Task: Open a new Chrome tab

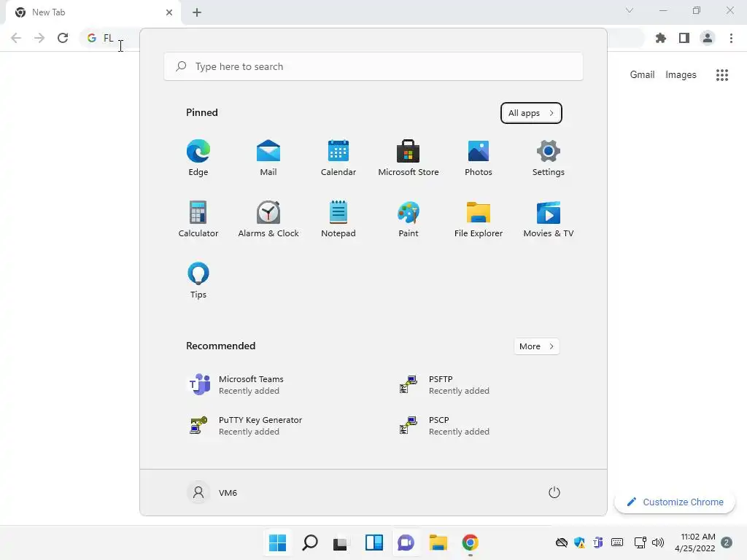Action: (197, 12)
